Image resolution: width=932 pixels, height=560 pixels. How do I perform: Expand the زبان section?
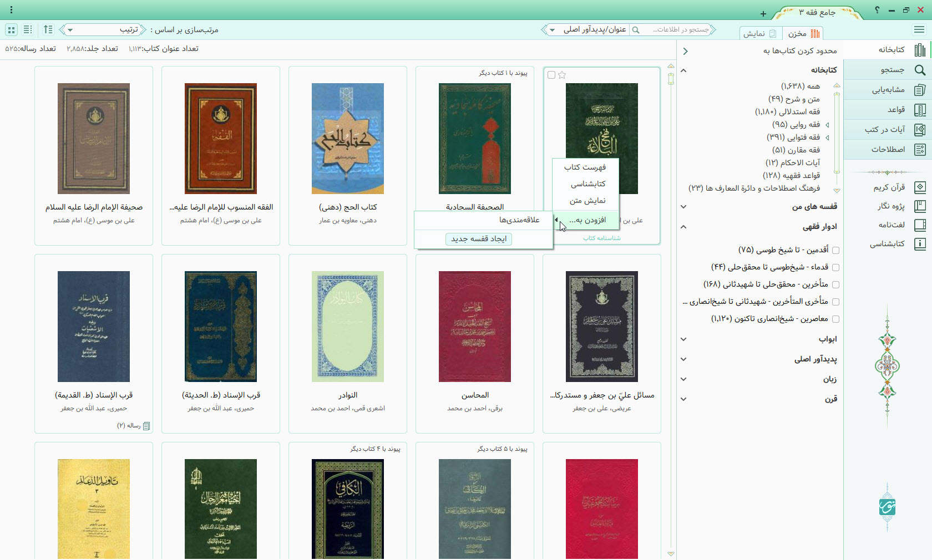tap(683, 379)
